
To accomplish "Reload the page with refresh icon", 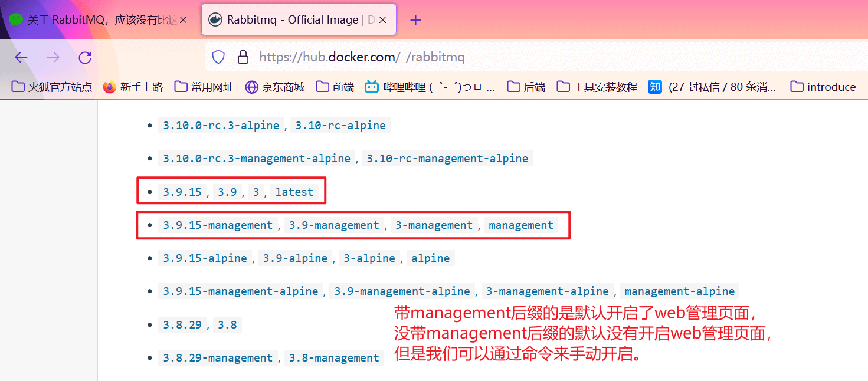I will [x=85, y=57].
